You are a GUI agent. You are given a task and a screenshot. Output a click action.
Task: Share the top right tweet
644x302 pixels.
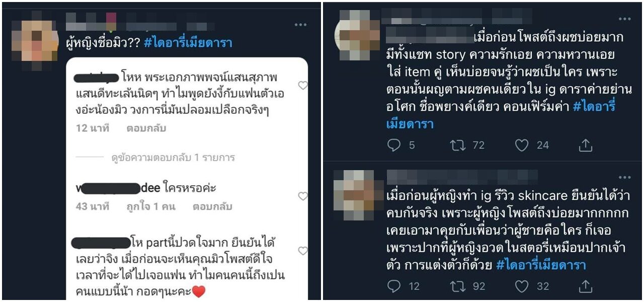point(585,145)
